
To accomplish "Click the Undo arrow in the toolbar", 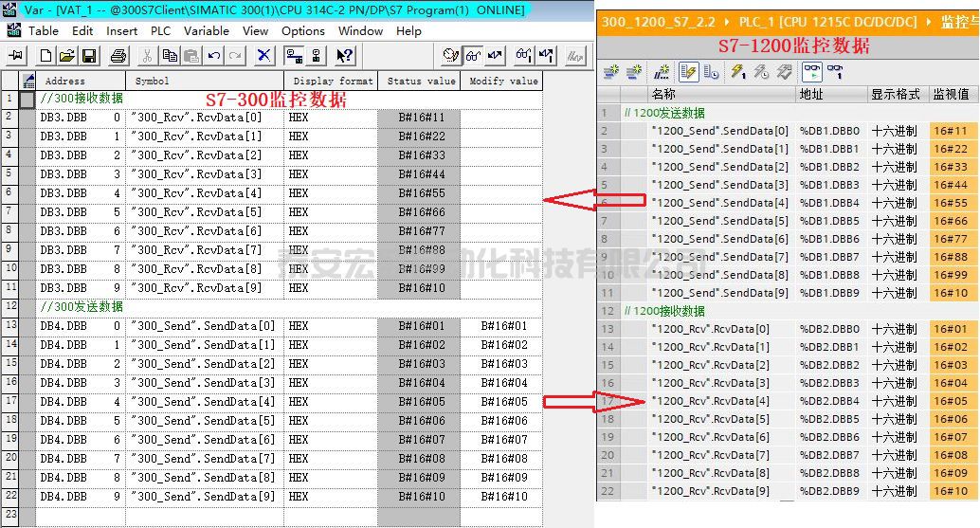I will (213, 56).
